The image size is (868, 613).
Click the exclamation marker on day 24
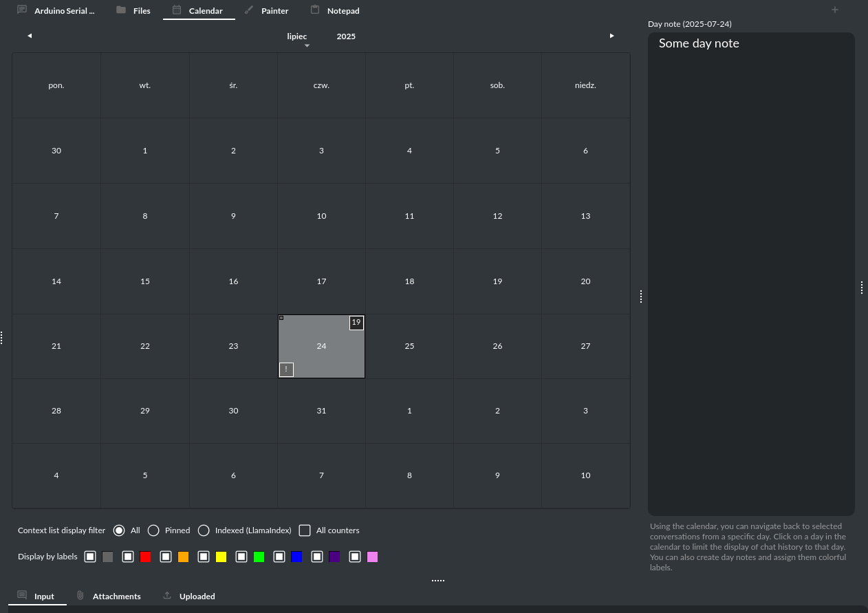coord(286,369)
